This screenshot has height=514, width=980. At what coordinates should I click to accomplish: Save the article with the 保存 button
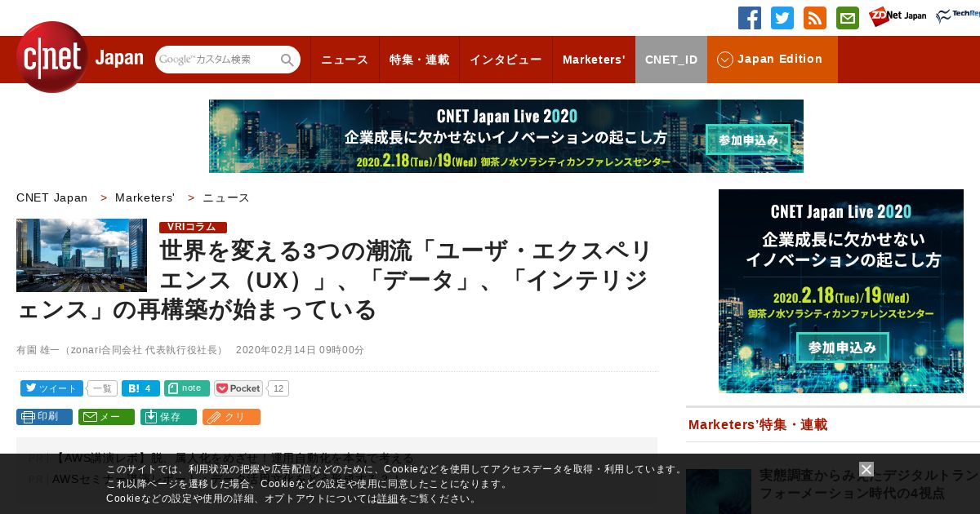[x=168, y=417]
